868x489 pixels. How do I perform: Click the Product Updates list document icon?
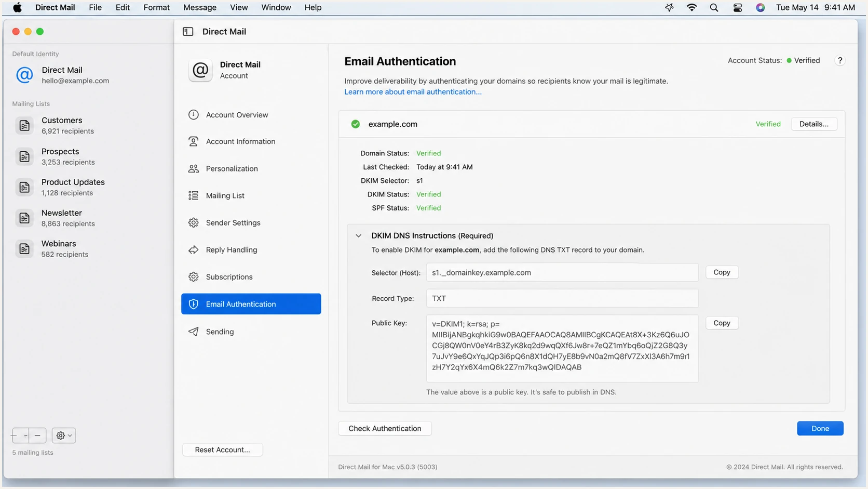pyautogui.click(x=24, y=187)
